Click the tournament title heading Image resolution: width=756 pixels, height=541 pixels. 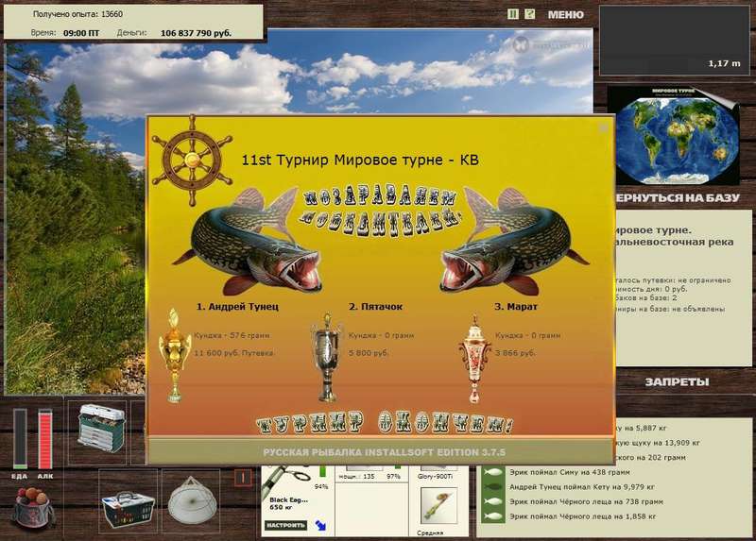(360, 160)
